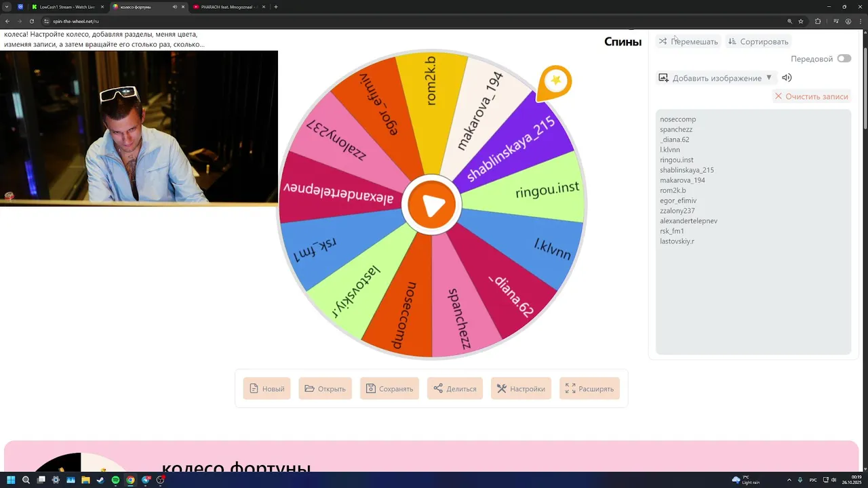Select the lastovskiy.r entry in the list
Screen dimensions: 868x488
[x=677, y=241]
